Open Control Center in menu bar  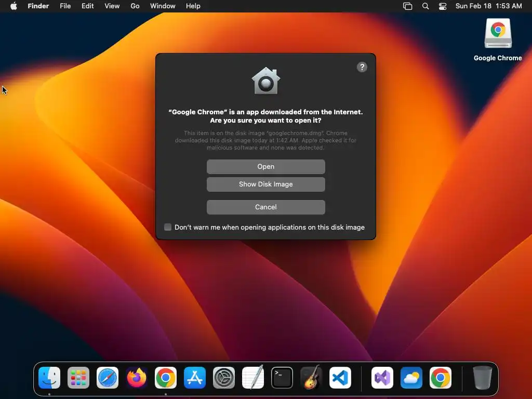443,6
